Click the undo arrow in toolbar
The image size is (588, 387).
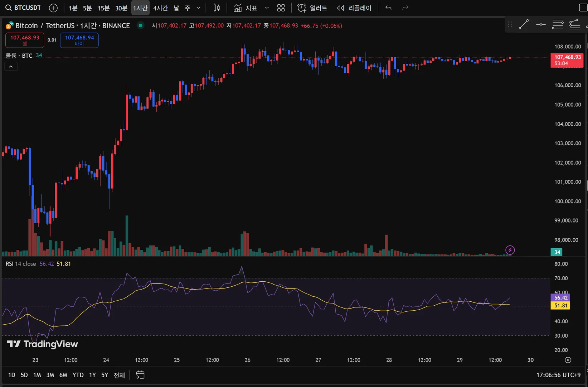pyautogui.click(x=388, y=8)
